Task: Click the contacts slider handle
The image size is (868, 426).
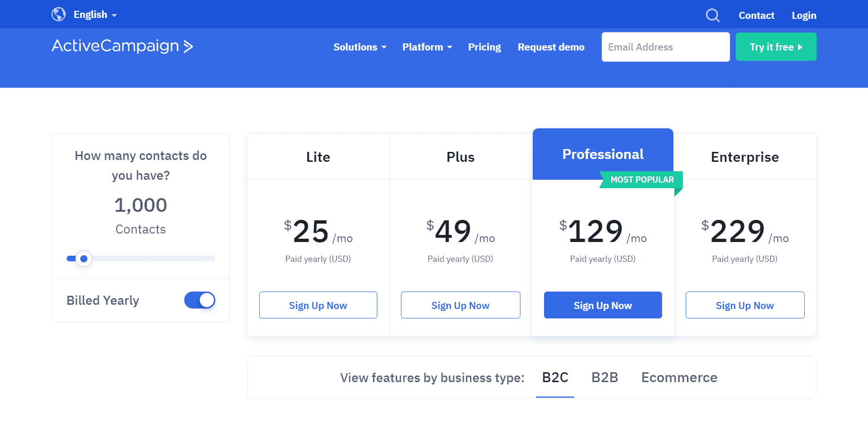Action: pos(84,259)
